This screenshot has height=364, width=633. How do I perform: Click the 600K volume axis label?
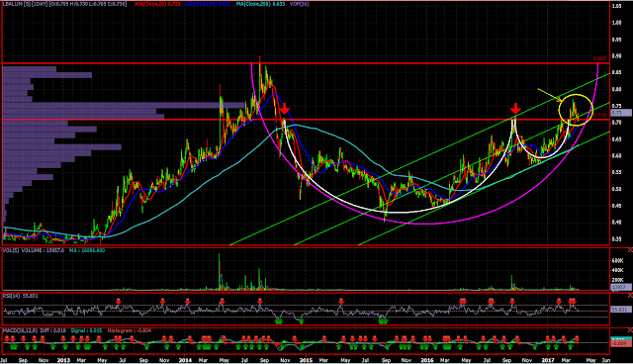tap(618, 261)
